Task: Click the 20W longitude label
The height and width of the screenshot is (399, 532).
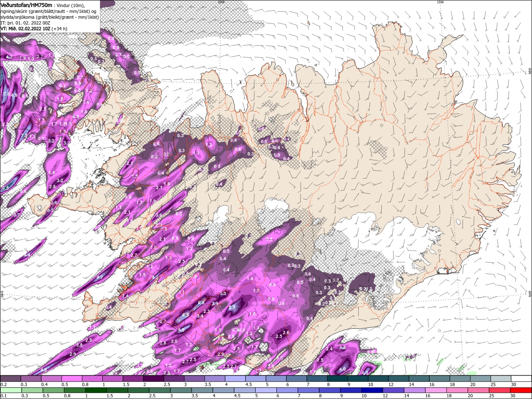Action: (221, 2)
